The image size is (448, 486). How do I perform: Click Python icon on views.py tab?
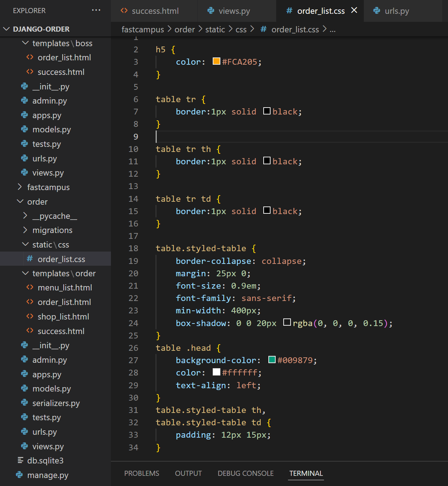(211, 11)
